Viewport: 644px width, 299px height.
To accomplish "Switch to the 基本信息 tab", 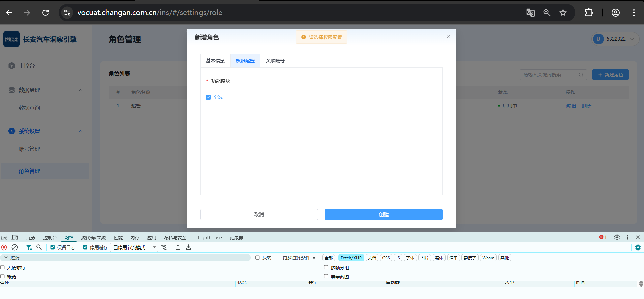I will point(215,61).
